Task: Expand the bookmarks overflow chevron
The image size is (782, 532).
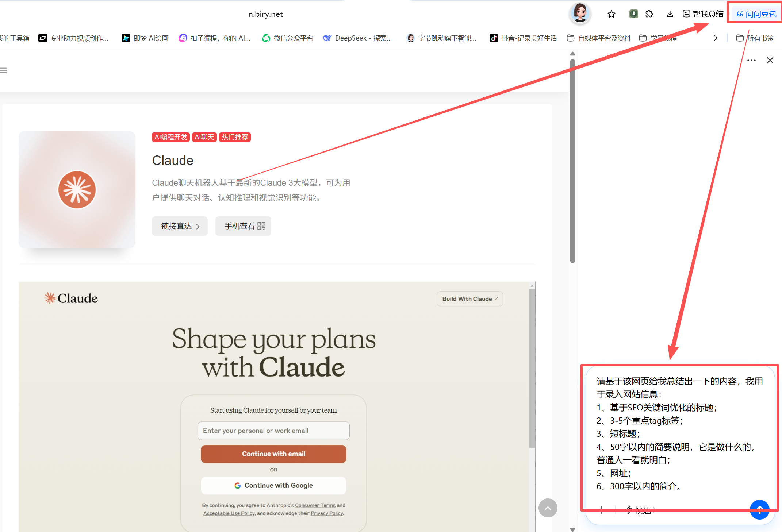Action: tap(715, 38)
